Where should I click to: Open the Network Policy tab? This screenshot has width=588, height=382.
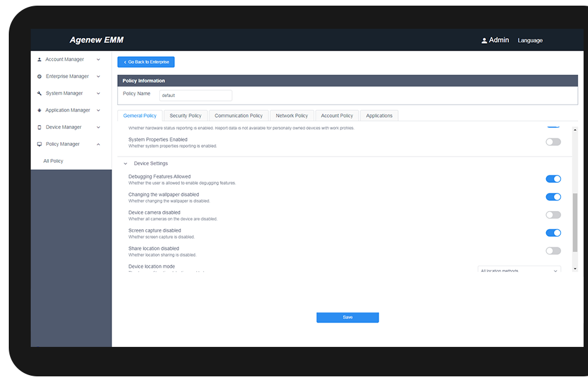[291, 116]
